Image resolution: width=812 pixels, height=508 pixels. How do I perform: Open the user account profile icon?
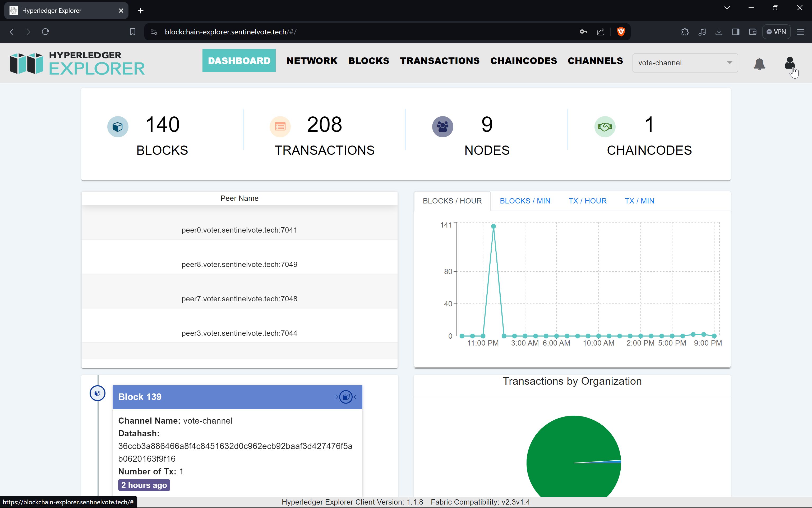790,63
